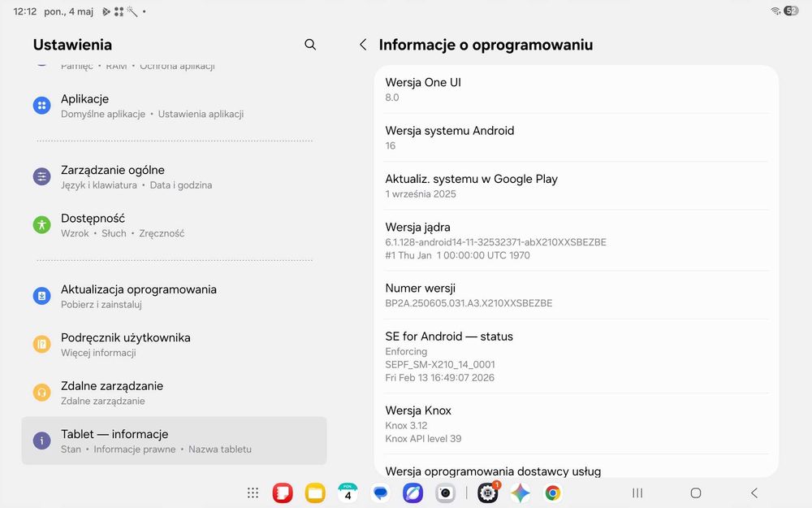Image resolution: width=812 pixels, height=508 pixels.
Task: Open the app drawer grid in taskbar
Action: tap(253, 493)
